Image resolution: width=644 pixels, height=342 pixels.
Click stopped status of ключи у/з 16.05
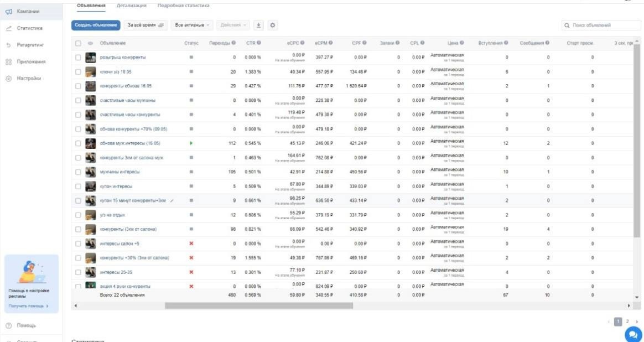pyautogui.click(x=191, y=71)
